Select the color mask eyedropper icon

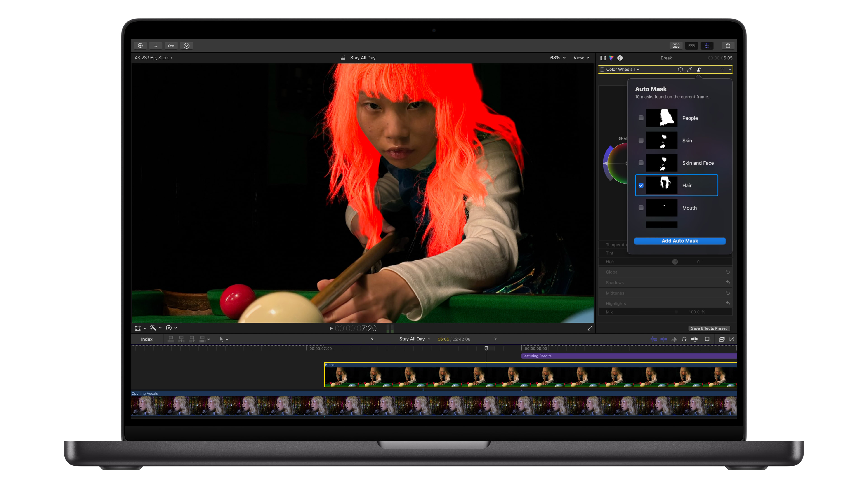click(x=689, y=69)
